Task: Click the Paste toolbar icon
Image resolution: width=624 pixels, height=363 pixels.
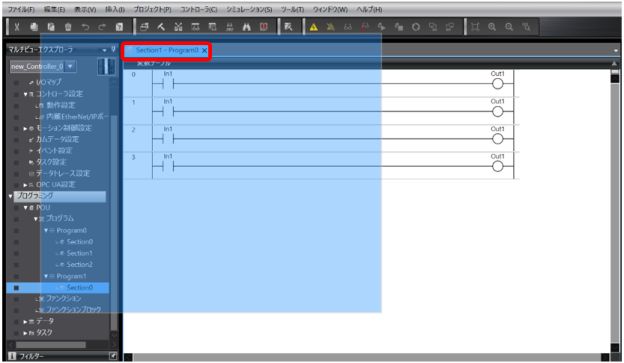Action: [51, 27]
